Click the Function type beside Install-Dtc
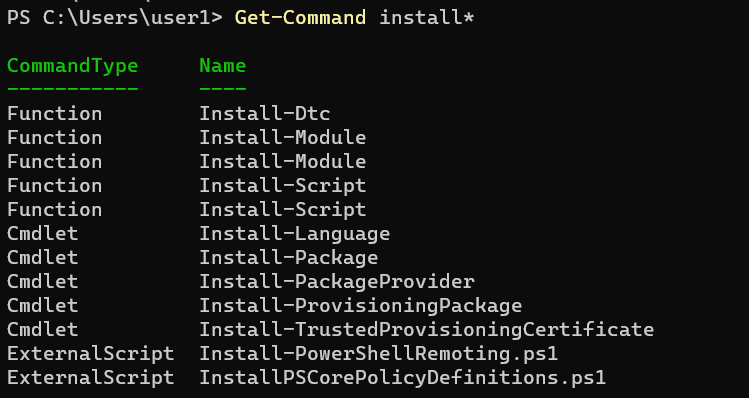The width and height of the screenshot is (749, 398). click(x=54, y=114)
